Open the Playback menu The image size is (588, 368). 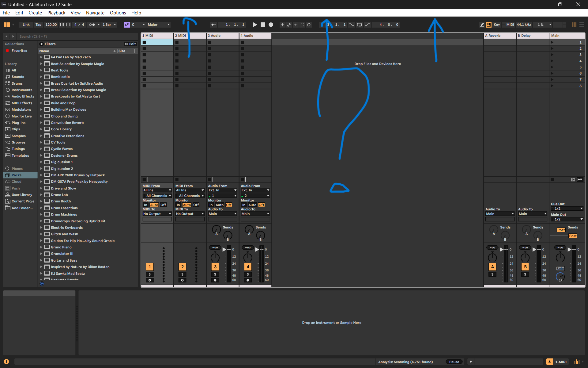click(56, 13)
